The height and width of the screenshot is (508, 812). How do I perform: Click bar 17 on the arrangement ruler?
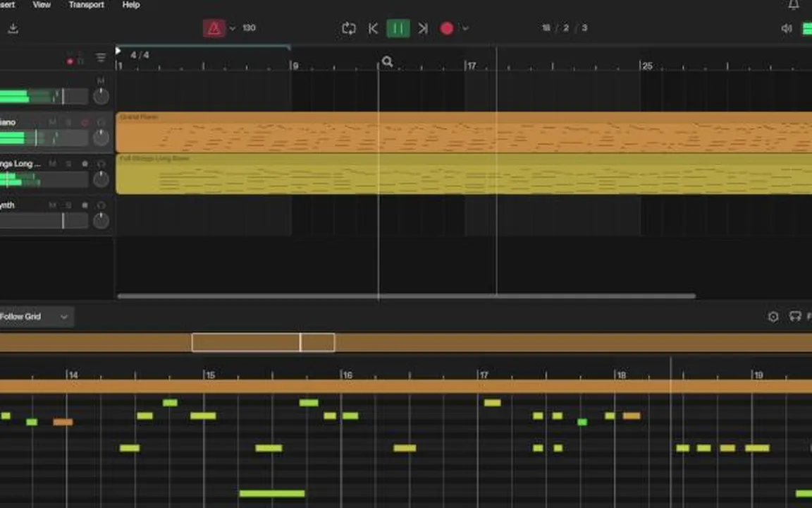click(471, 66)
